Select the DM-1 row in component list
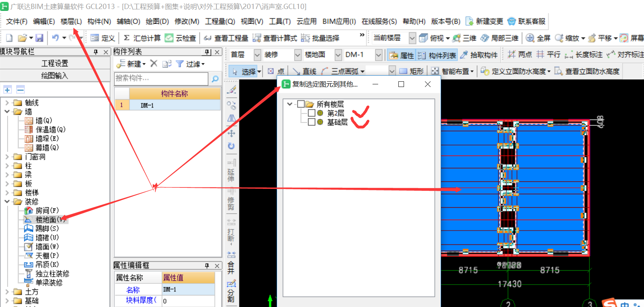Screen dimensions: 644x307 click(x=168, y=105)
